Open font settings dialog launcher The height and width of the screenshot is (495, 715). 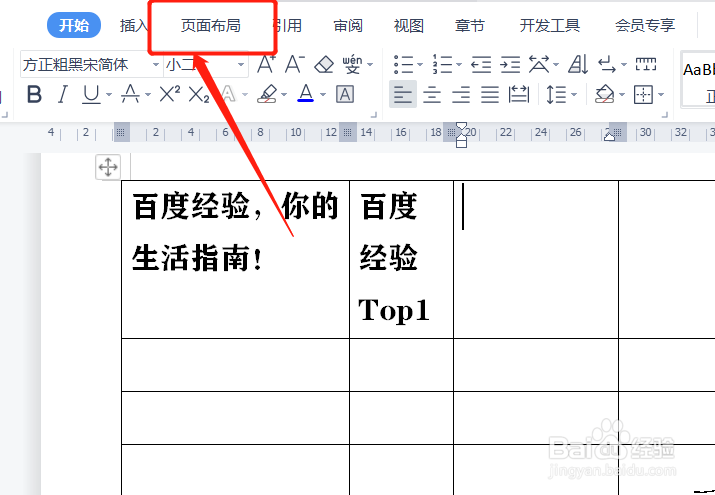[373, 115]
